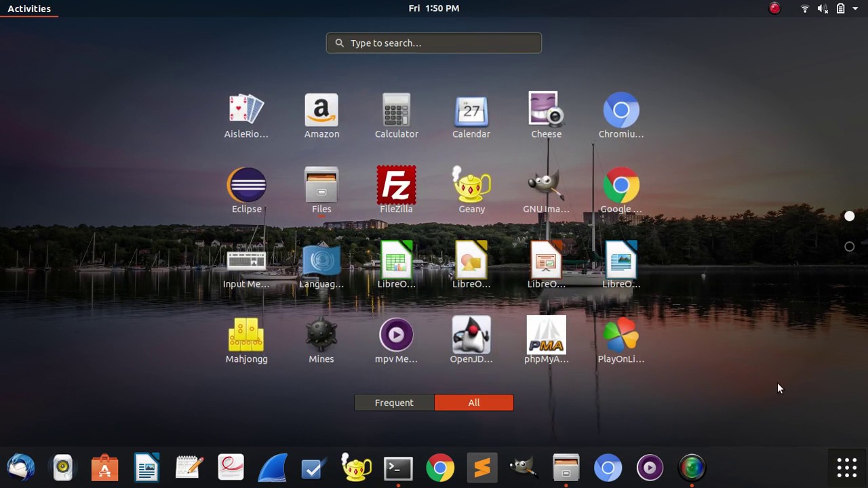Click the muted volume icon

823,8
